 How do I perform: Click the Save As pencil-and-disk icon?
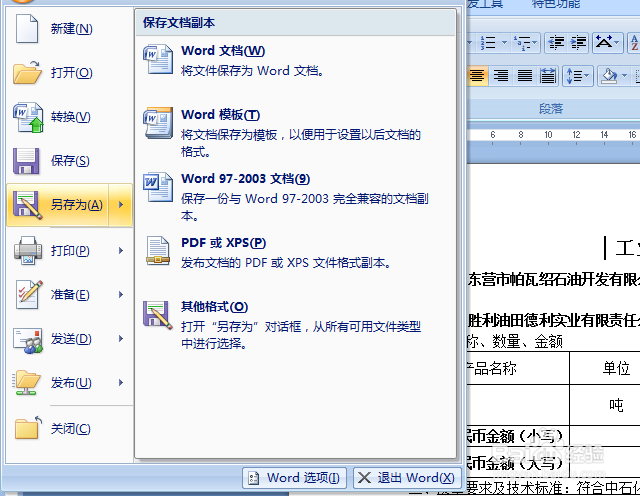[28, 205]
